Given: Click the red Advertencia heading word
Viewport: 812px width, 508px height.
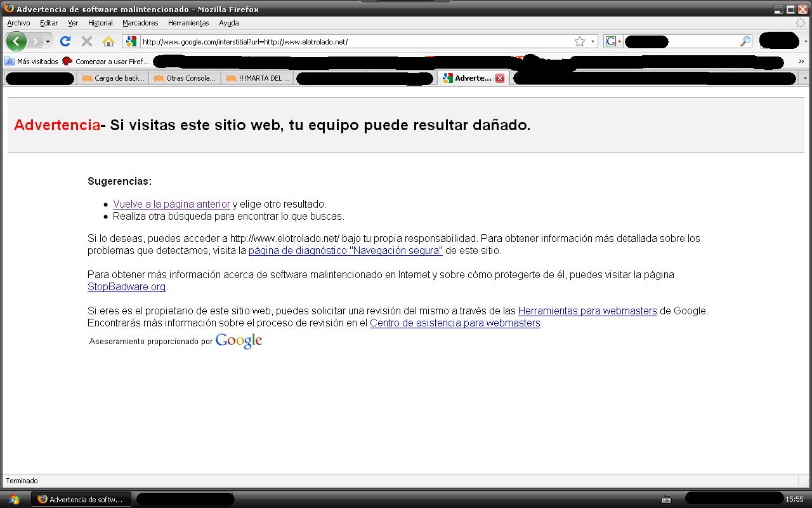Looking at the screenshot, I should coord(57,125).
